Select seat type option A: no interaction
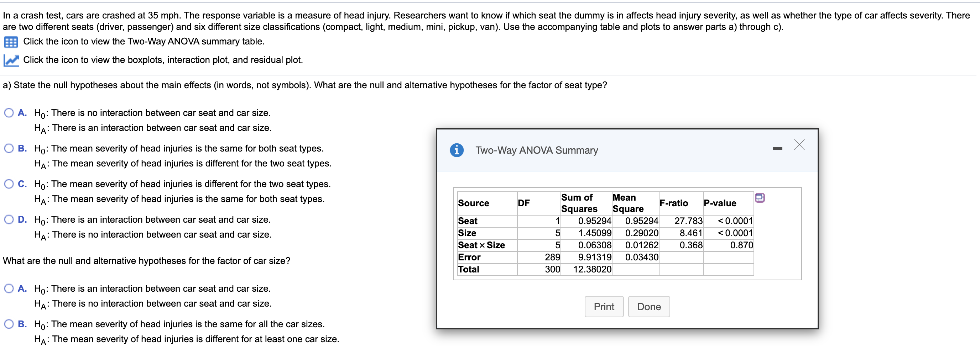The image size is (980, 350). (x=9, y=113)
